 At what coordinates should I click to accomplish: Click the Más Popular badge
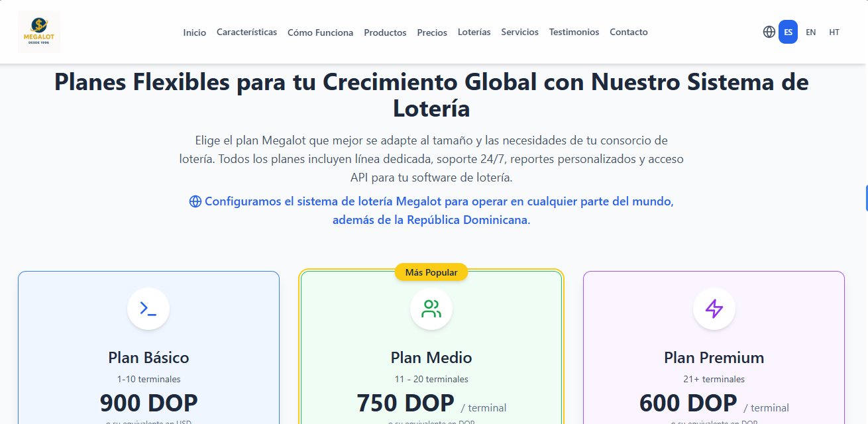431,272
